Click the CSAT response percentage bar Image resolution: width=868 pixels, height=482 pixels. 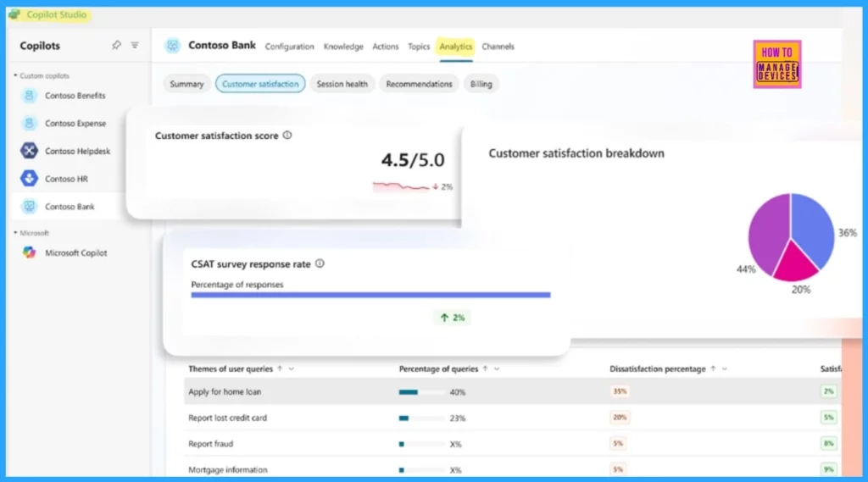click(370, 295)
